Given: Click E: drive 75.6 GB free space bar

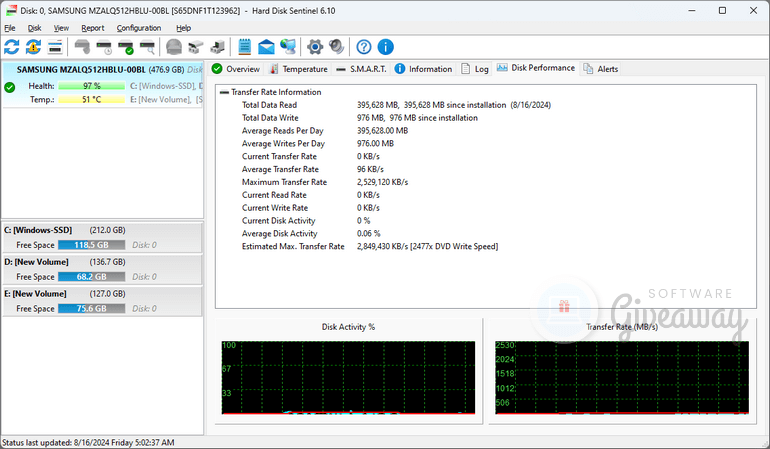Looking at the screenshot, I should 91,309.
